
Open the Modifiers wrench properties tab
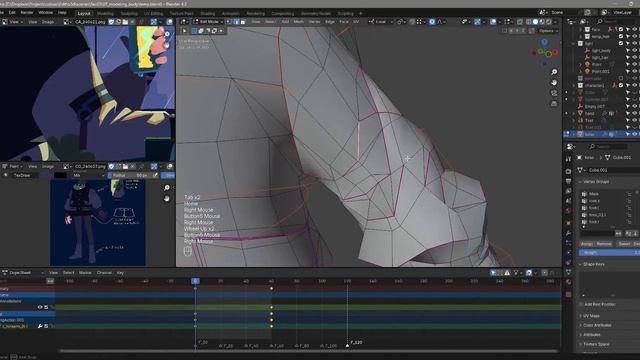pyautogui.click(x=569, y=233)
